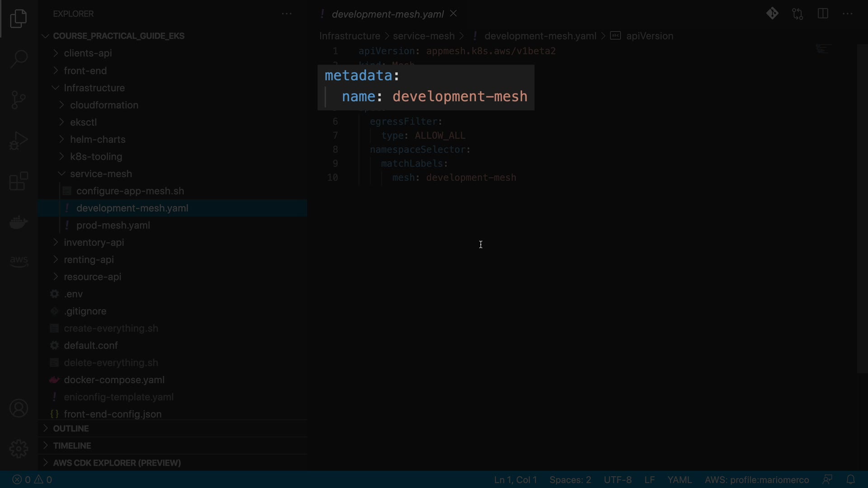The image size is (868, 488).
Task: Open the Extensions view
Action: tap(19, 181)
